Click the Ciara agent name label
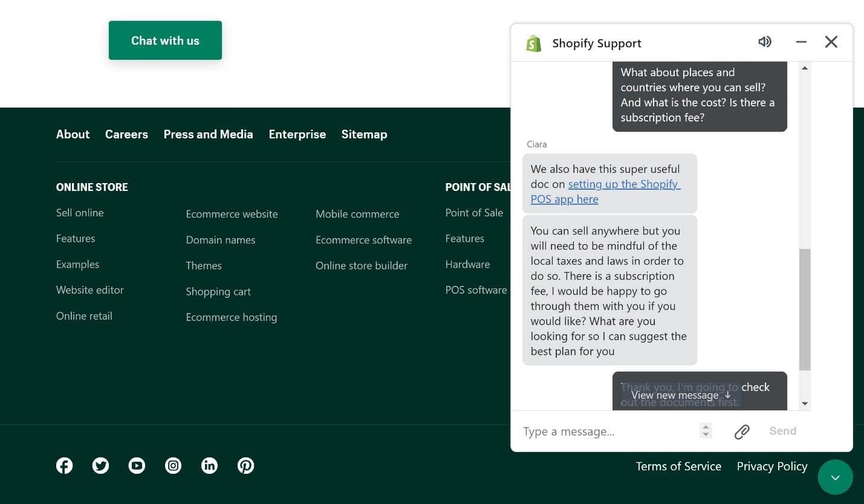864x504 pixels. tap(536, 144)
